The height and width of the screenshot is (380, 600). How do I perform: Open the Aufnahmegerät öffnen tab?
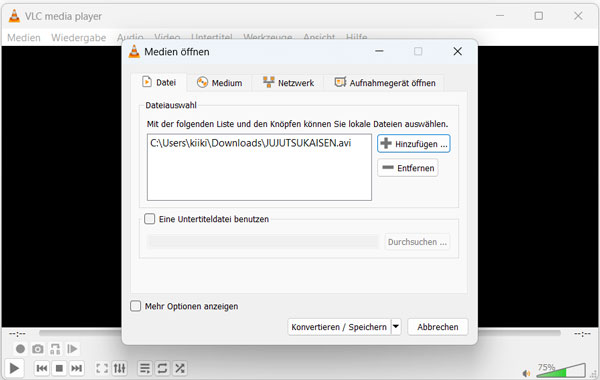pyautogui.click(x=385, y=83)
